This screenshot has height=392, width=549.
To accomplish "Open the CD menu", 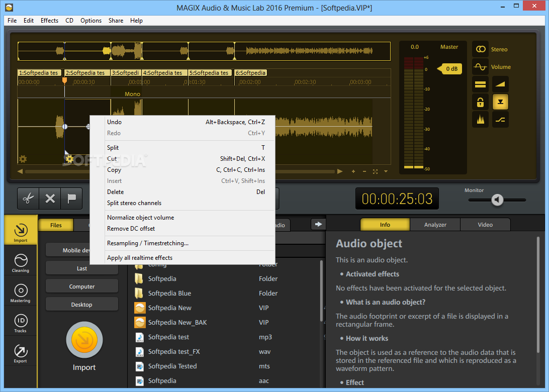I will tap(69, 20).
